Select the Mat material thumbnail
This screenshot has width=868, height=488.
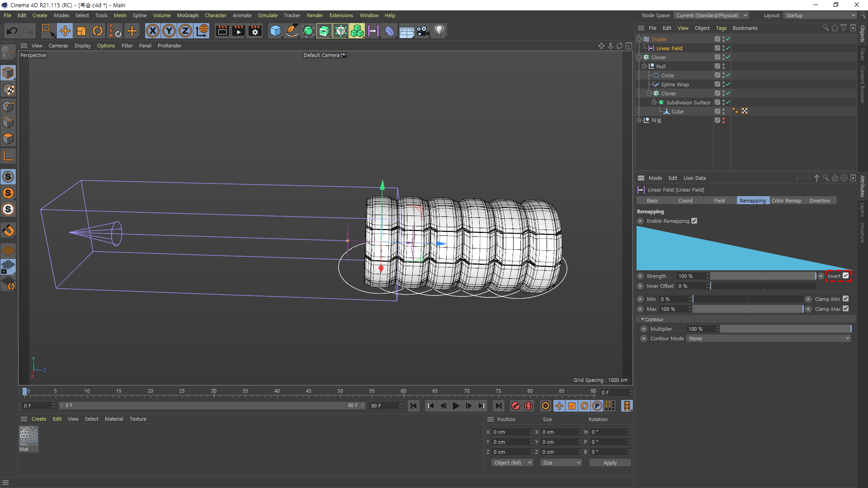pyautogui.click(x=28, y=436)
